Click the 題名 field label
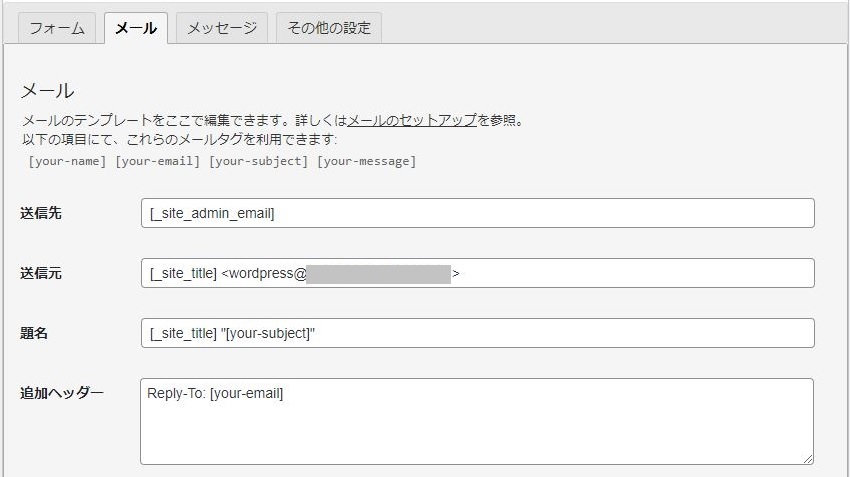This screenshot has width=850, height=477. tap(35, 333)
